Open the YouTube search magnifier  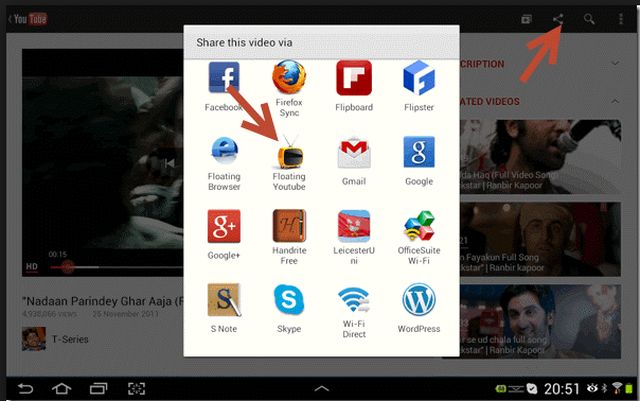point(590,19)
